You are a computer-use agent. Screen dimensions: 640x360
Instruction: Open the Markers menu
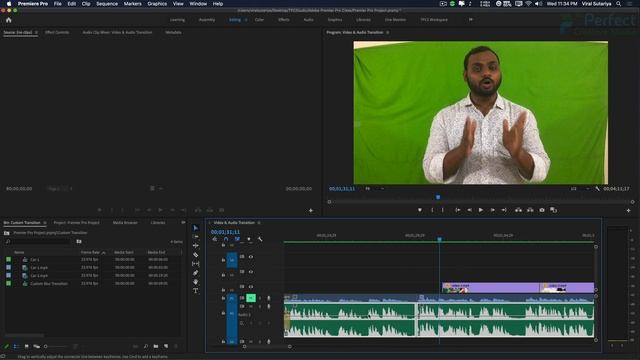(x=133, y=4)
